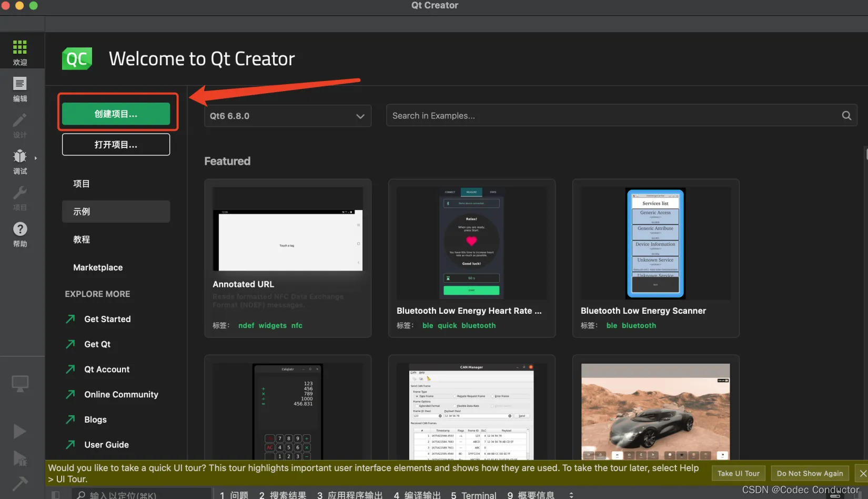The width and height of the screenshot is (868, 499).
Task: Click the User Guide arrow icon
Action: click(x=70, y=445)
